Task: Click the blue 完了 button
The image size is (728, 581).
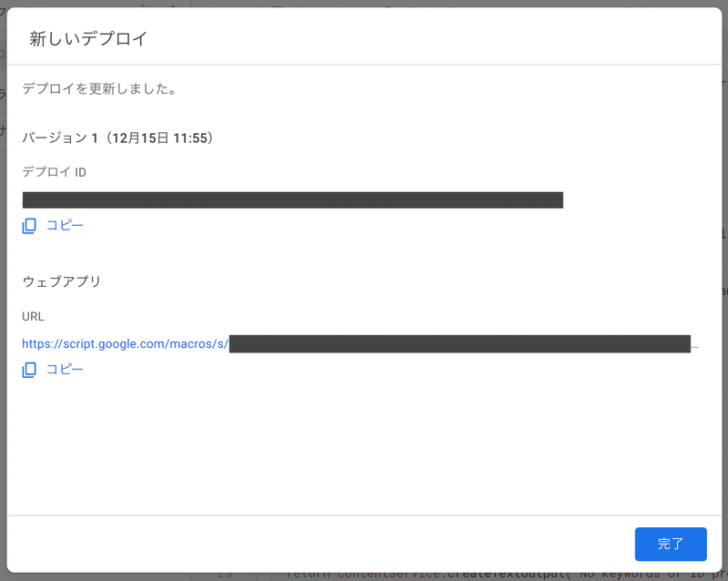Action: click(x=671, y=544)
